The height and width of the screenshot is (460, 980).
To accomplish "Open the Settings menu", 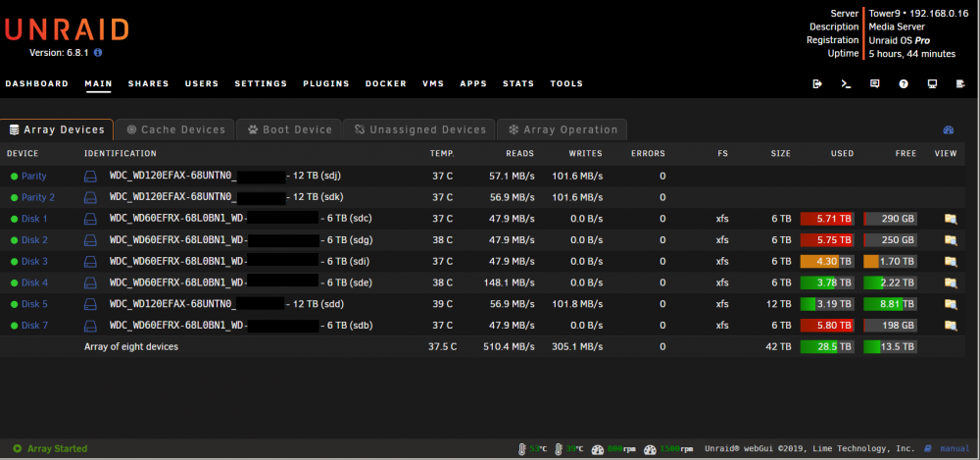I will [261, 84].
